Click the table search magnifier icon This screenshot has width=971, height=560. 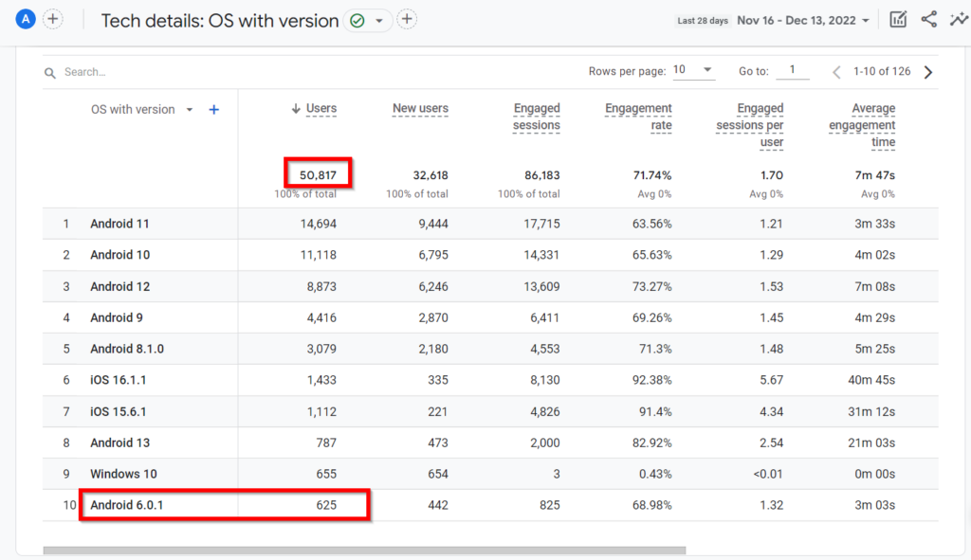coord(50,73)
